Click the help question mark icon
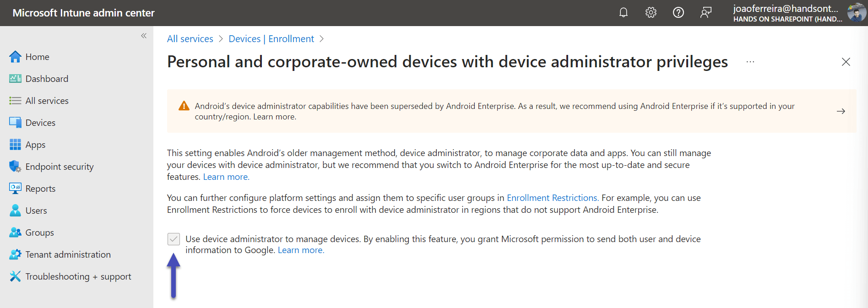The height and width of the screenshot is (308, 868). coord(678,13)
